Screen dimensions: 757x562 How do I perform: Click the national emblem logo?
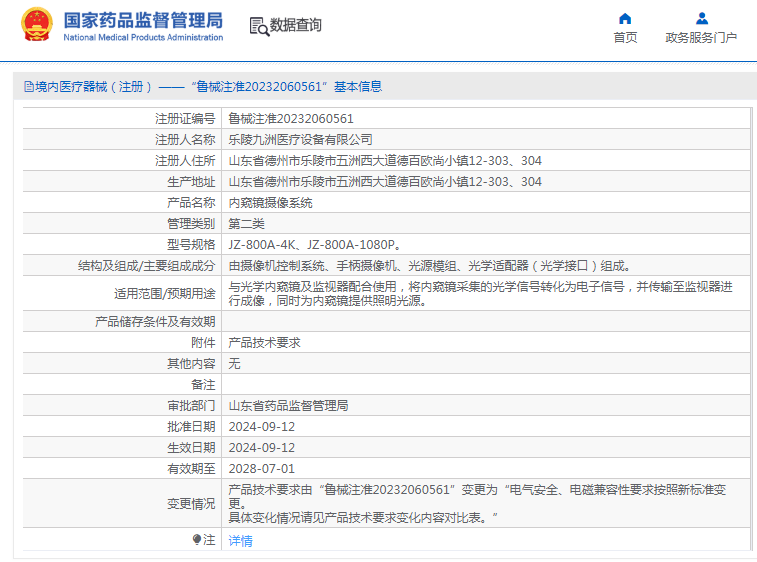(37, 24)
